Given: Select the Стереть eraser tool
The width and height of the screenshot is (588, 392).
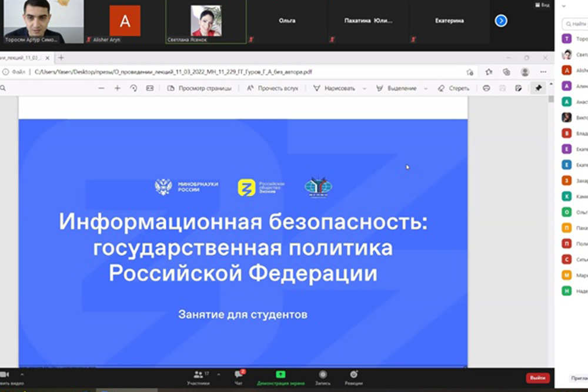Looking at the screenshot, I should [453, 88].
